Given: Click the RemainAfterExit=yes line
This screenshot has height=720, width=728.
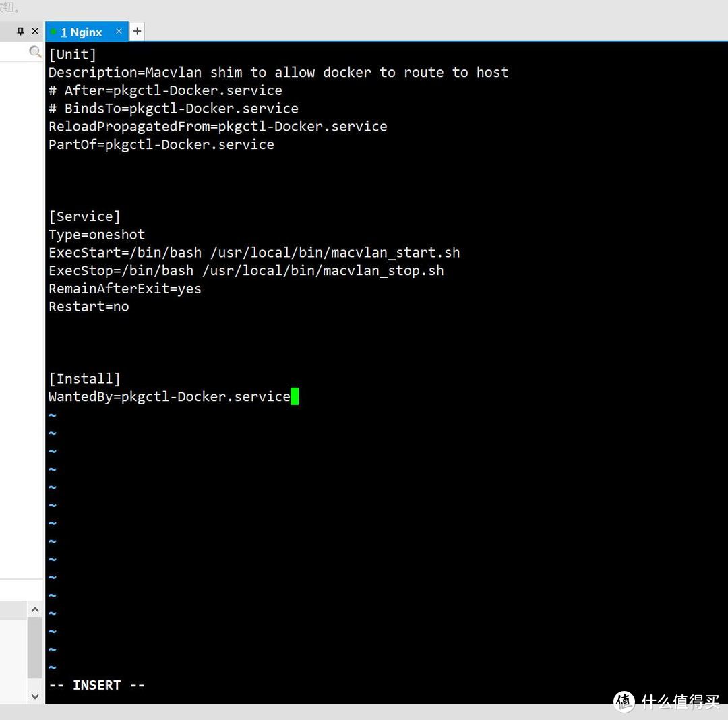Looking at the screenshot, I should point(125,289).
